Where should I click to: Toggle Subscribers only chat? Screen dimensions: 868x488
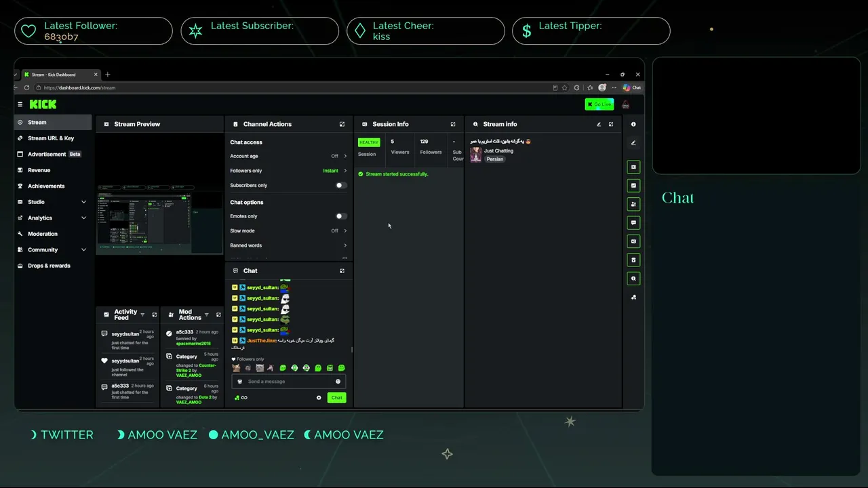[x=341, y=185]
